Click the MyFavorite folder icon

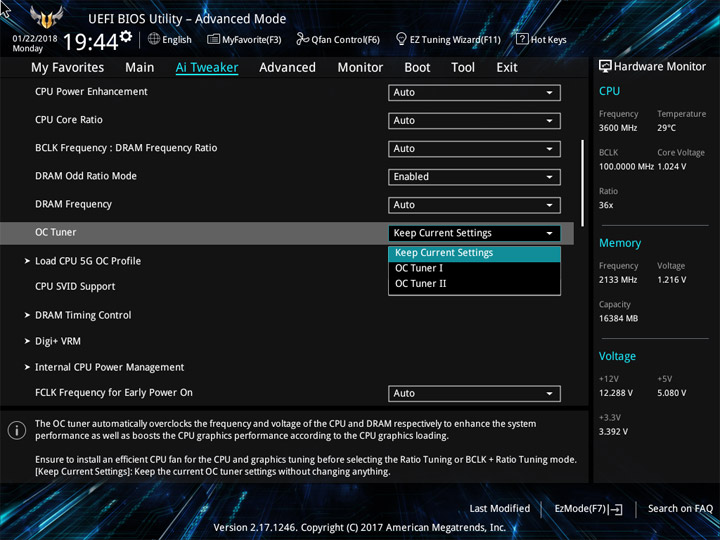pos(213,39)
